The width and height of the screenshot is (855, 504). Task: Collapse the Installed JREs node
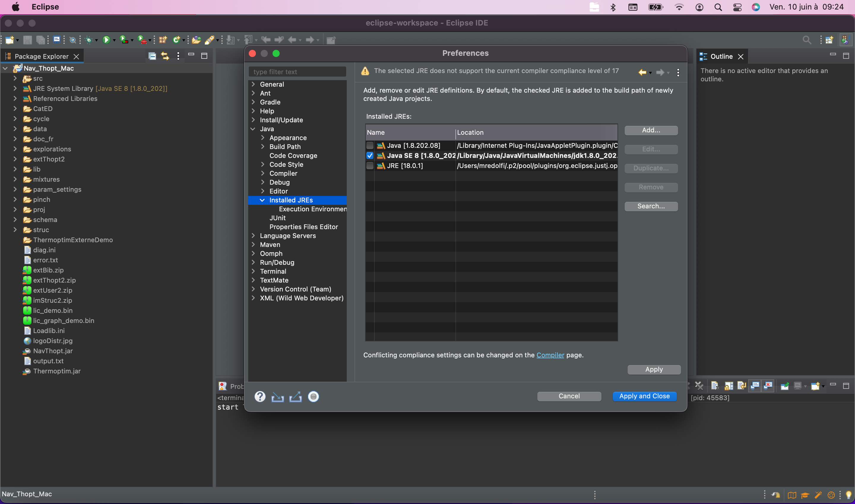click(262, 200)
